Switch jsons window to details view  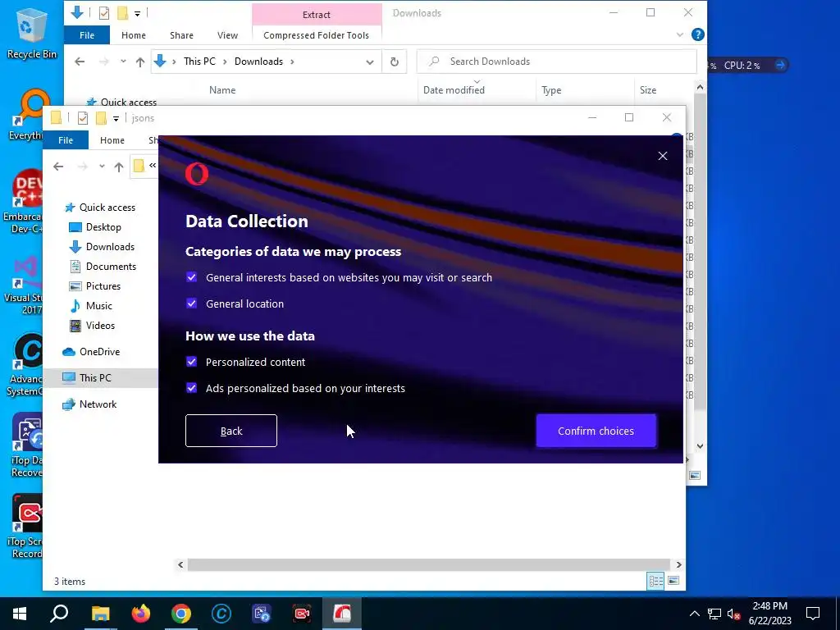655,582
